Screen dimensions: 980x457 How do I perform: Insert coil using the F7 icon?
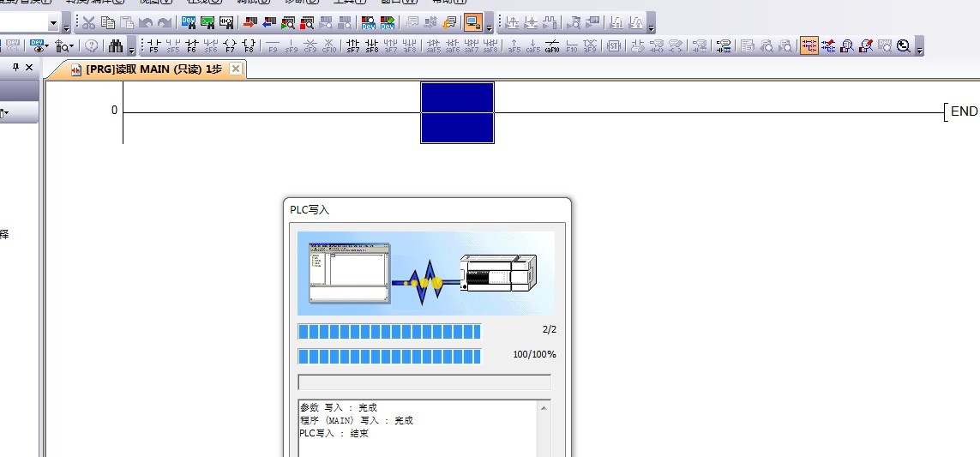[230, 46]
